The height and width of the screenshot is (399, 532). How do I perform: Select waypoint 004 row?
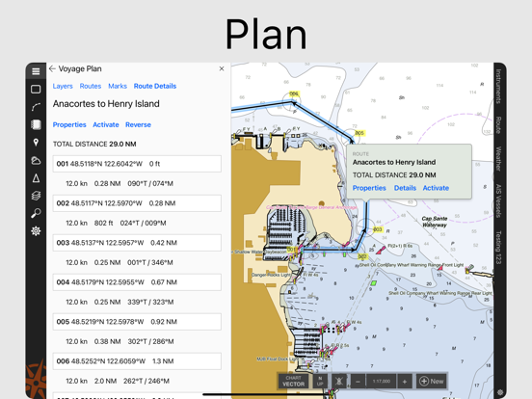tap(137, 282)
